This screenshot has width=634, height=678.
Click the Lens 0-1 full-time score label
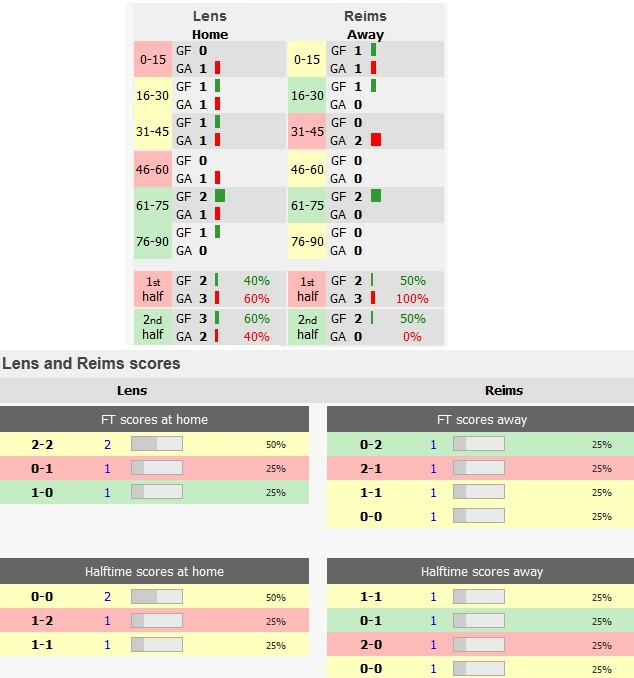click(43, 468)
